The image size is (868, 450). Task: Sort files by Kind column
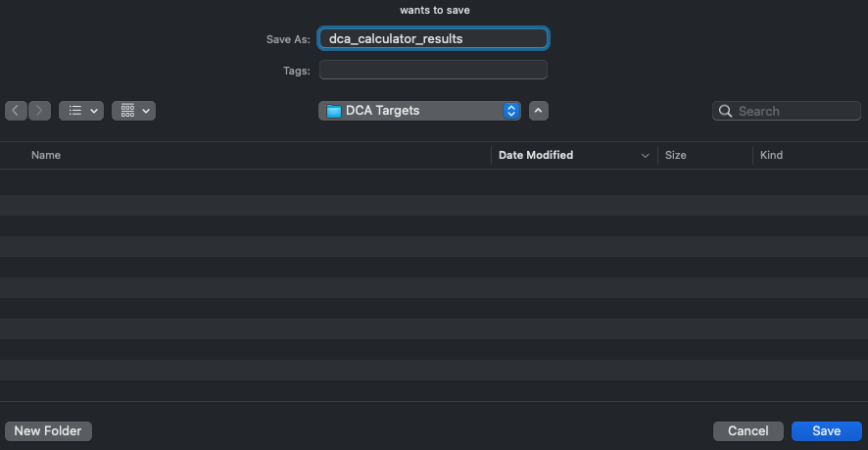tap(772, 155)
